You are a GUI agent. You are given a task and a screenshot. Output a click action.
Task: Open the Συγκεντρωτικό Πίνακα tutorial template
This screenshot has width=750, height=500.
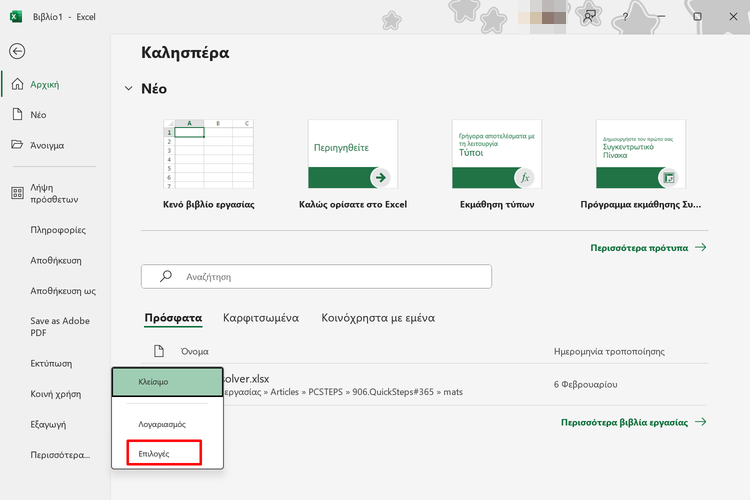[x=641, y=164]
